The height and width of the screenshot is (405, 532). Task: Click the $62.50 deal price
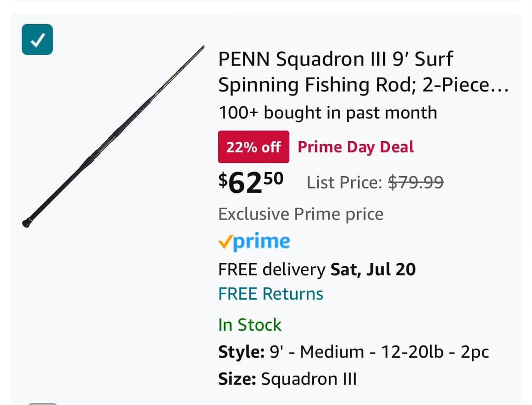click(251, 182)
